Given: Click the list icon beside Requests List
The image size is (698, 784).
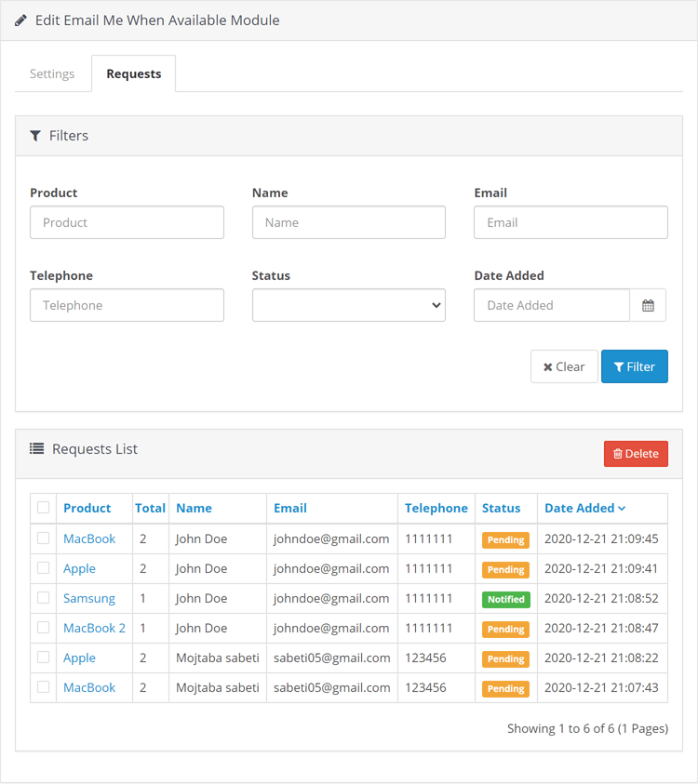Looking at the screenshot, I should [36, 448].
